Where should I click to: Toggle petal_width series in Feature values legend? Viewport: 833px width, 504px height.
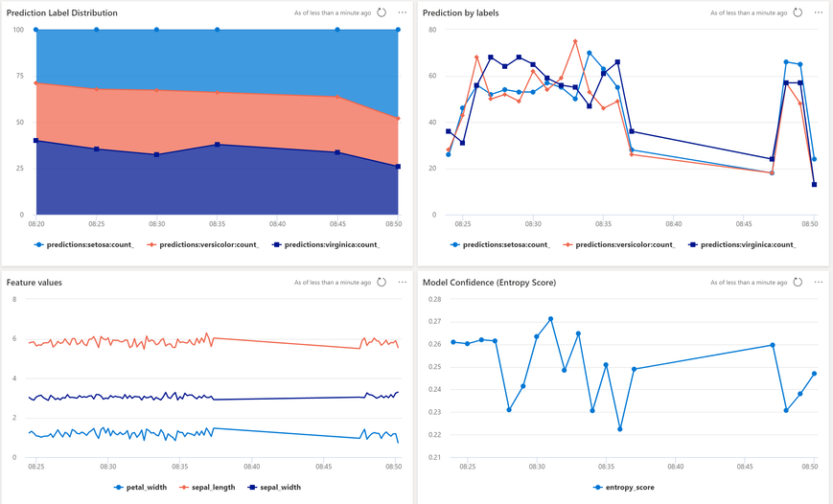pos(141,488)
